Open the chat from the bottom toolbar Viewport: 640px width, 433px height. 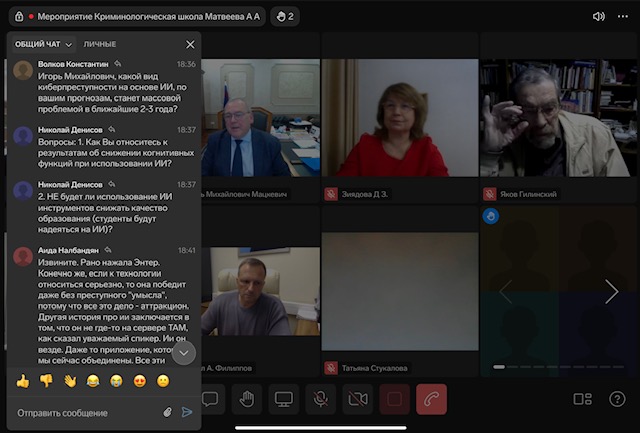click(x=211, y=399)
